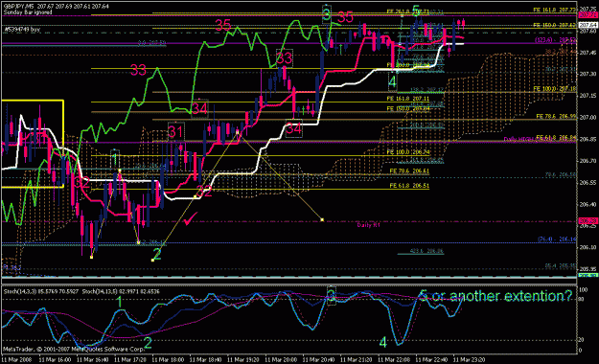Select the '5 or another extention?' text

click(x=495, y=296)
